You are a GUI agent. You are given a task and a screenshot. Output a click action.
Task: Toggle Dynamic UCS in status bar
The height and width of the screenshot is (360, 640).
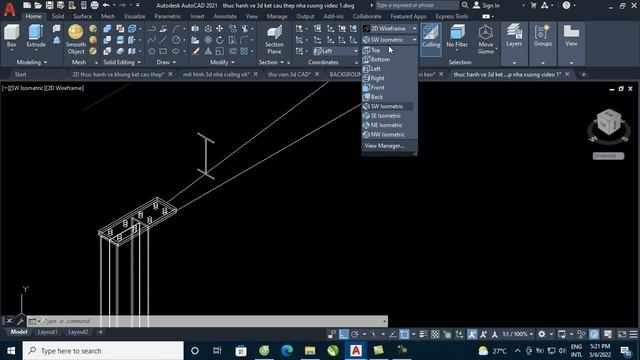(460, 334)
